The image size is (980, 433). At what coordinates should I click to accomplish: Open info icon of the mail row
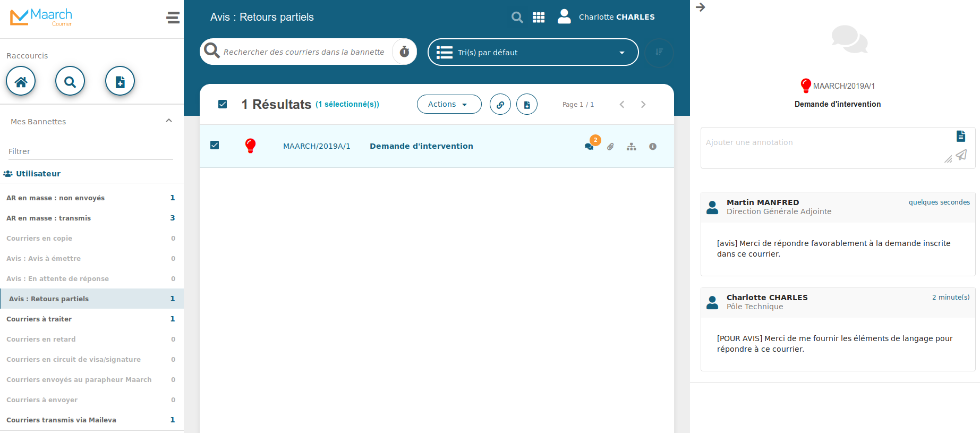tap(653, 147)
